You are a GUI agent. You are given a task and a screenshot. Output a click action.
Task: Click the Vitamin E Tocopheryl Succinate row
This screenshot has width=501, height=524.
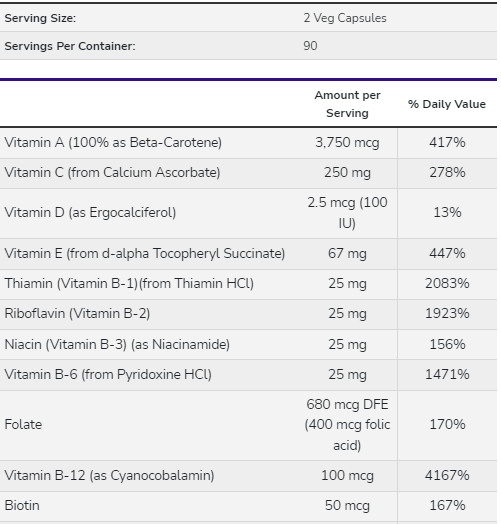[248, 254]
